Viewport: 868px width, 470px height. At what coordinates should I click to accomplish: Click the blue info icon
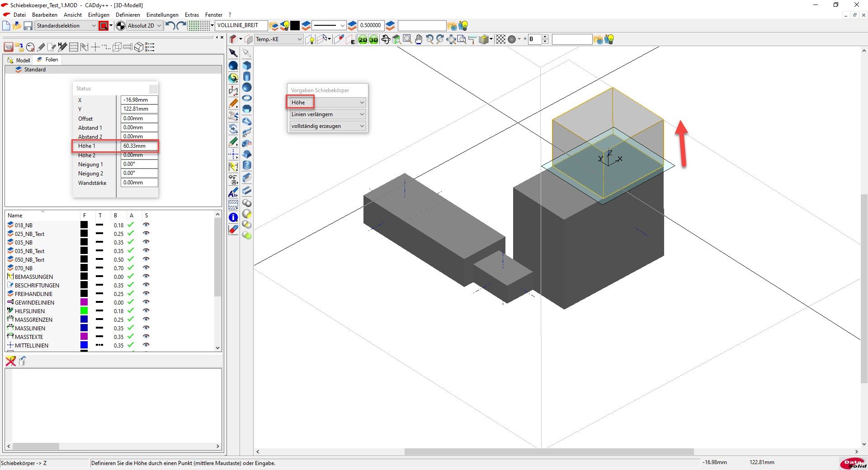click(x=233, y=217)
